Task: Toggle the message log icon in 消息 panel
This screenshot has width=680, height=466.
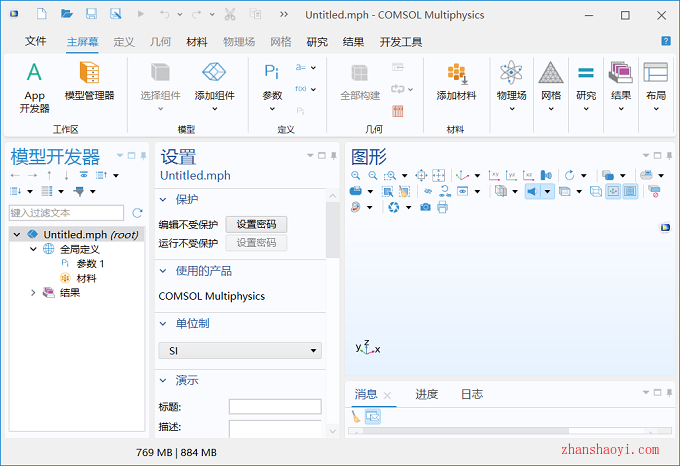Action: [x=373, y=417]
